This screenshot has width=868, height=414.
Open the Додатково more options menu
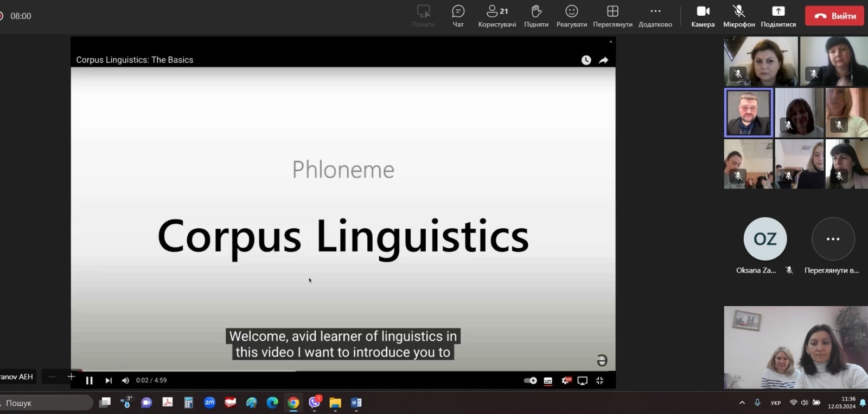tap(655, 15)
